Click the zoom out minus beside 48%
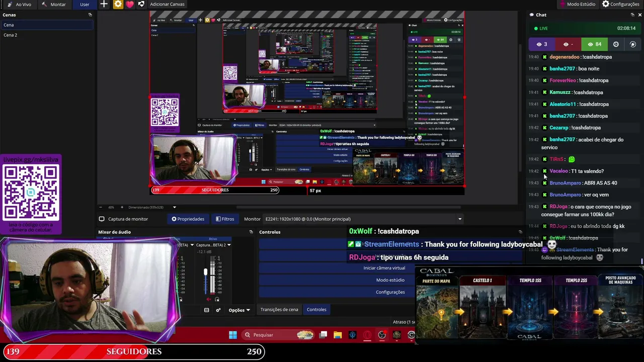 101,207
